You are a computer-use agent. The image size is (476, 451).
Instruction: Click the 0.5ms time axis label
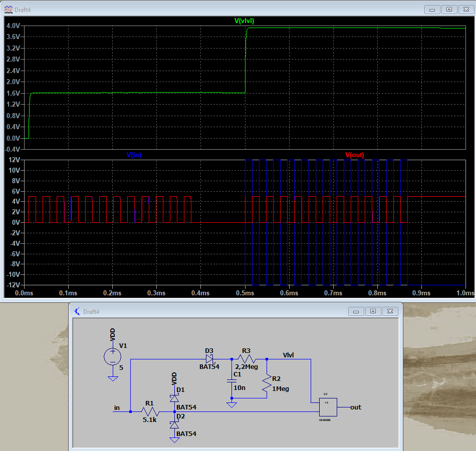245,293
